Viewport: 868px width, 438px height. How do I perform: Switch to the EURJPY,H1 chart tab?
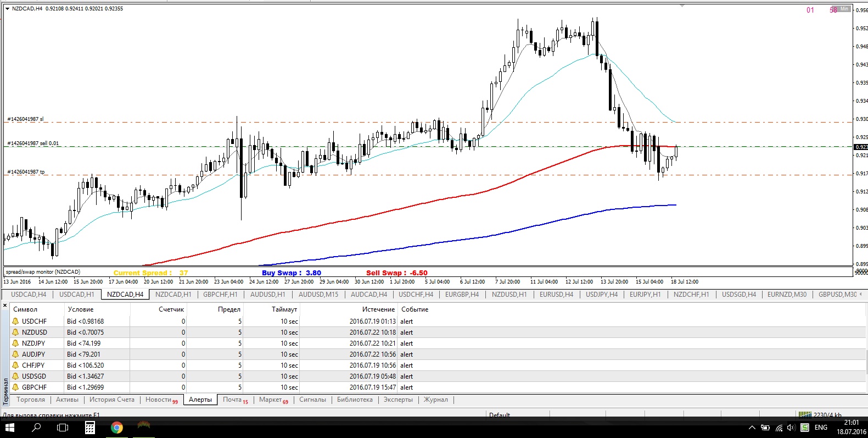click(645, 295)
